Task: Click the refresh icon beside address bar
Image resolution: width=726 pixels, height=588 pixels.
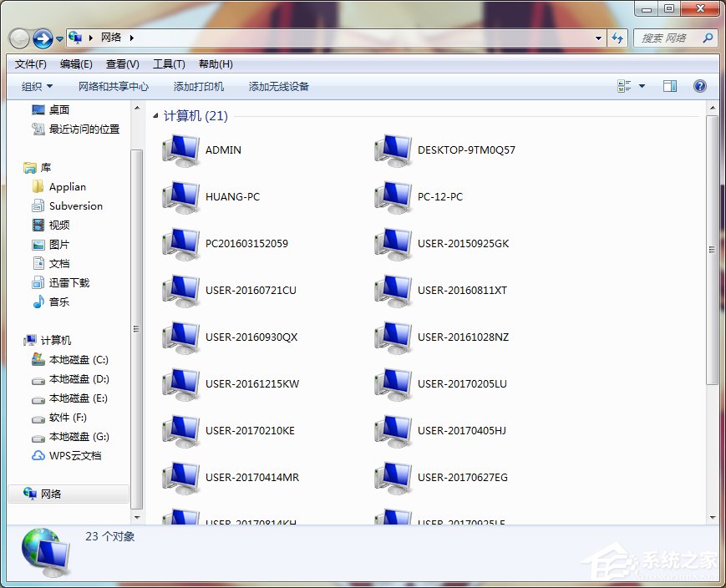Action: pyautogui.click(x=618, y=38)
